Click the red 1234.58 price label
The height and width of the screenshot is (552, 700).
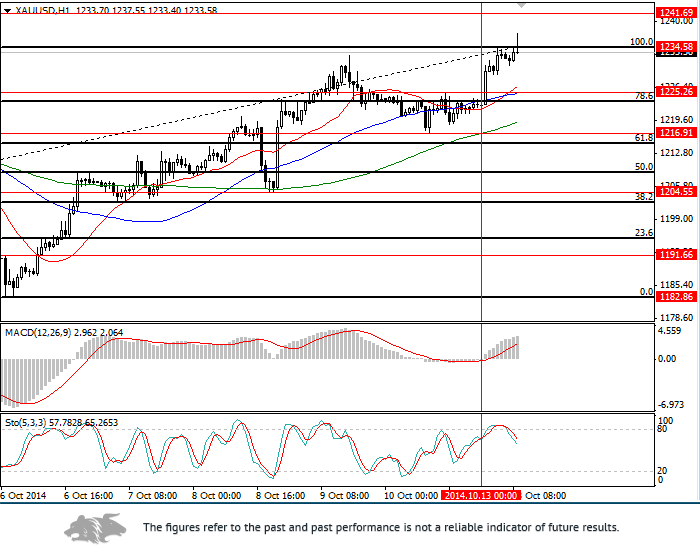676,46
